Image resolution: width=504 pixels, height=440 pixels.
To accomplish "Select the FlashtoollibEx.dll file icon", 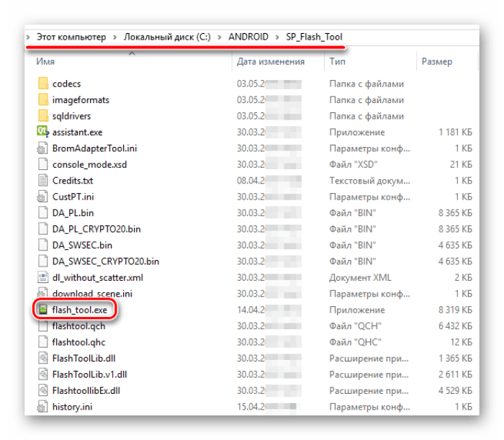I will click(x=42, y=390).
